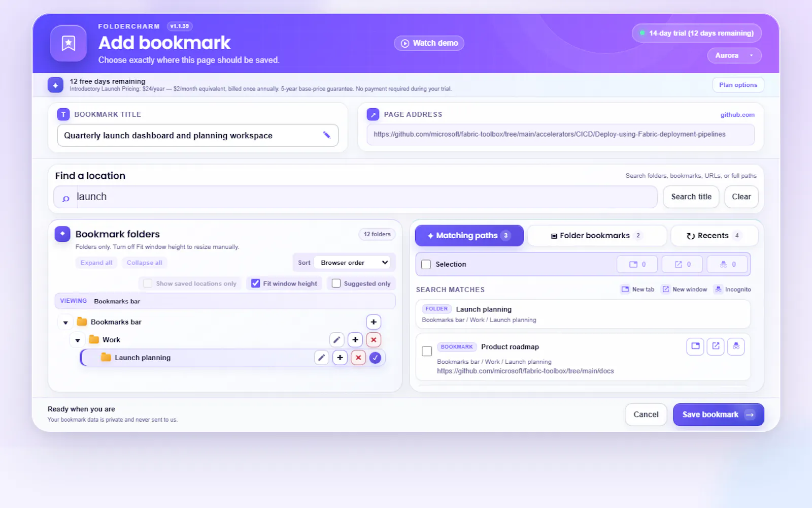Open selected items in new tabs from Selection bar
This screenshot has width=812, height=508.
(637, 264)
